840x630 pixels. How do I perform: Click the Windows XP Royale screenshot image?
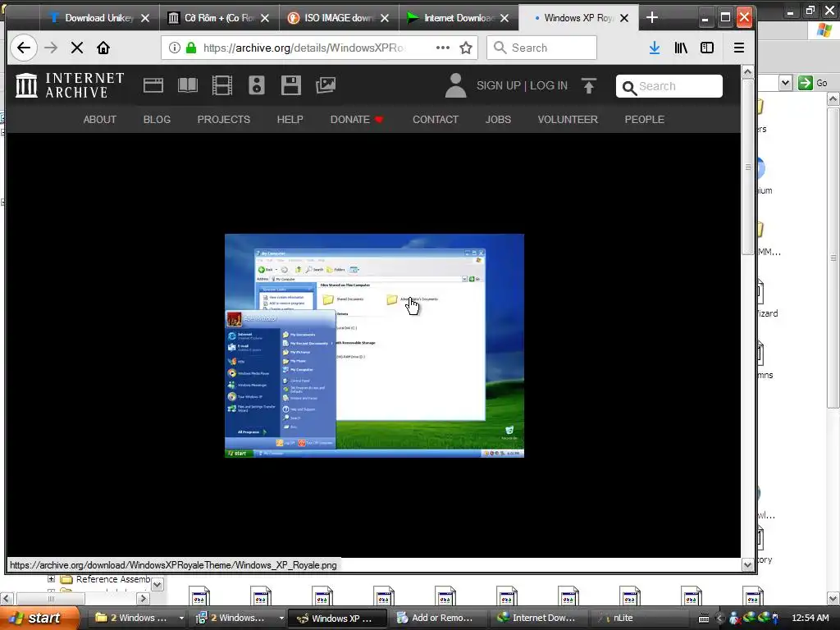point(374,345)
